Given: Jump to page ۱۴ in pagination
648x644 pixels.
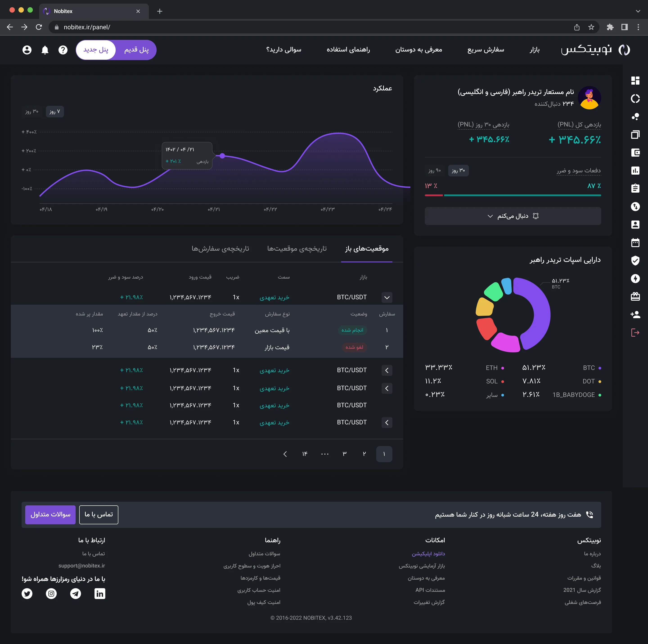Looking at the screenshot, I should [x=305, y=454].
